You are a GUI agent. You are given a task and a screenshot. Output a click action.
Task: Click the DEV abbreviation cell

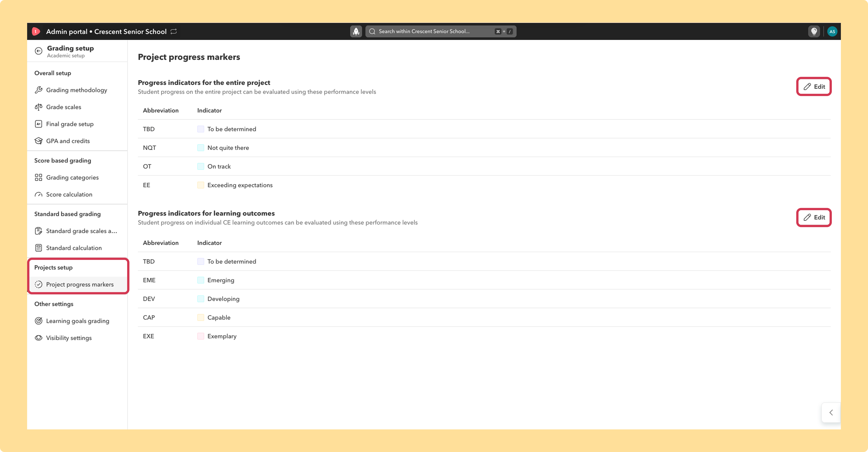coord(149,299)
